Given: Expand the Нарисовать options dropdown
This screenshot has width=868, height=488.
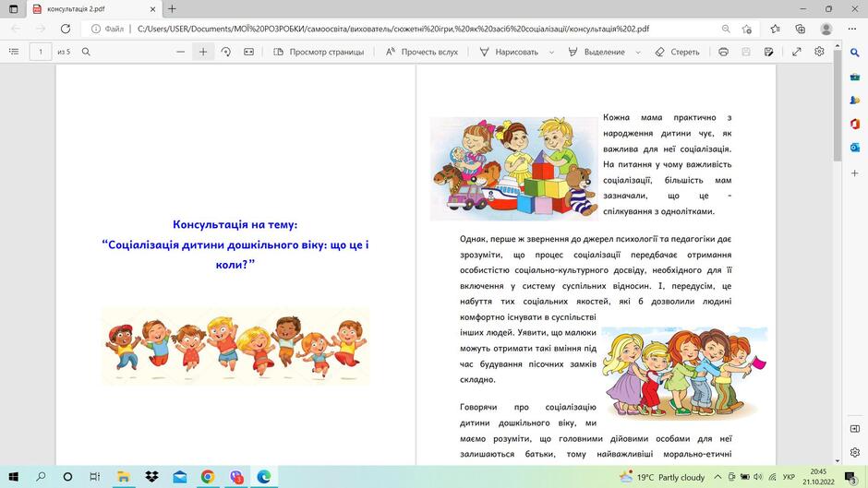Looking at the screenshot, I should [x=551, y=52].
